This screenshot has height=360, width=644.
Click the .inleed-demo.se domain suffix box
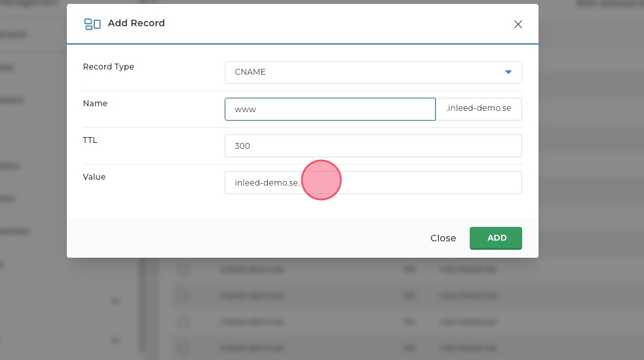[478, 109]
